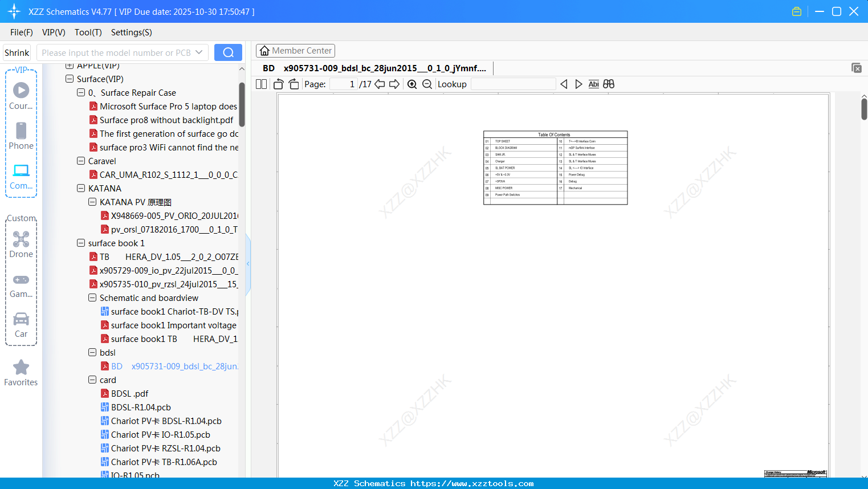Click the yellow VIP briefcase icon in the title bar
The width and height of the screenshot is (868, 489).
pyautogui.click(x=797, y=11)
